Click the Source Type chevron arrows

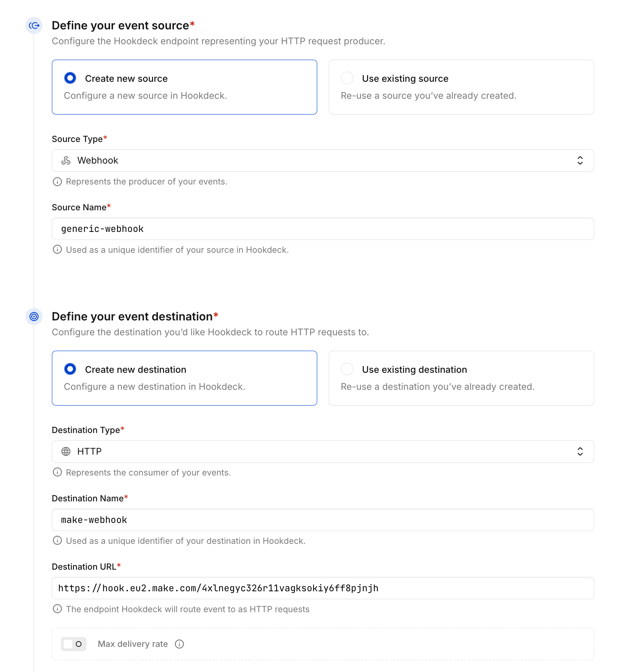click(580, 160)
